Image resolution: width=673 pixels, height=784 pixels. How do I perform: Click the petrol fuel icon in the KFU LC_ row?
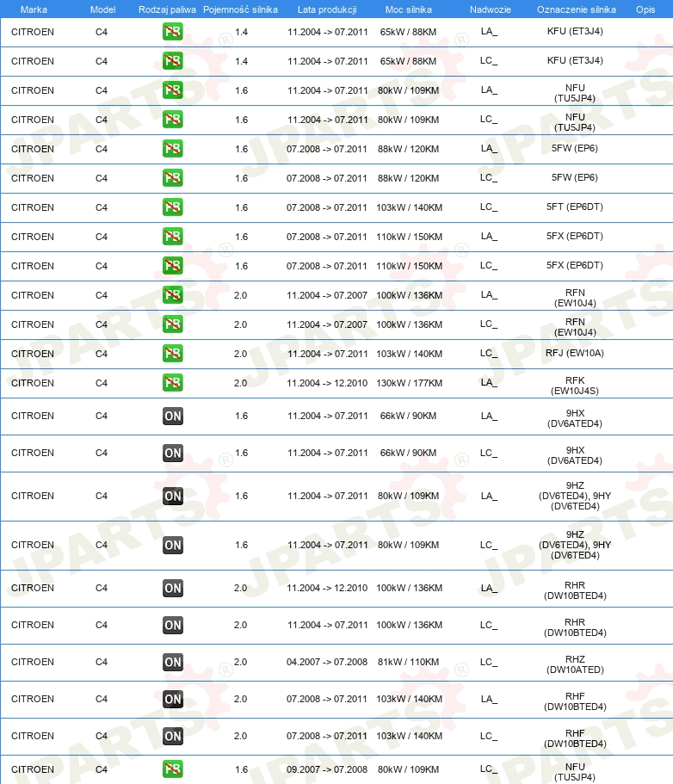172,61
